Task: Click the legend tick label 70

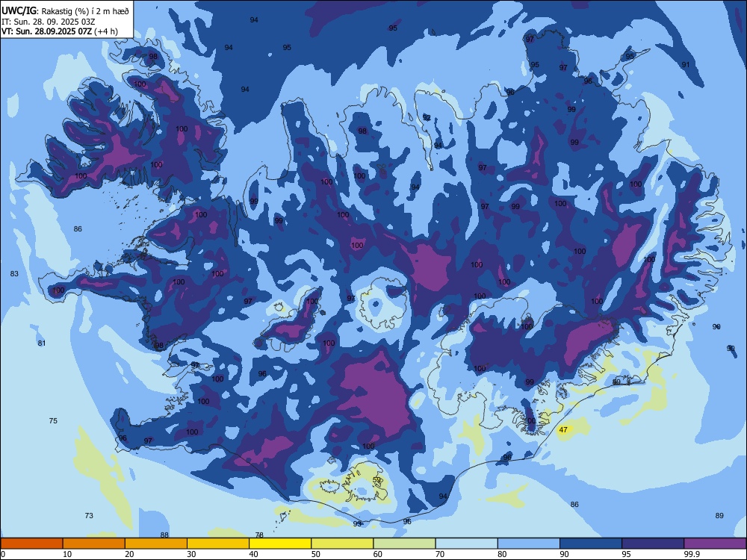Action: click(440, 554)
